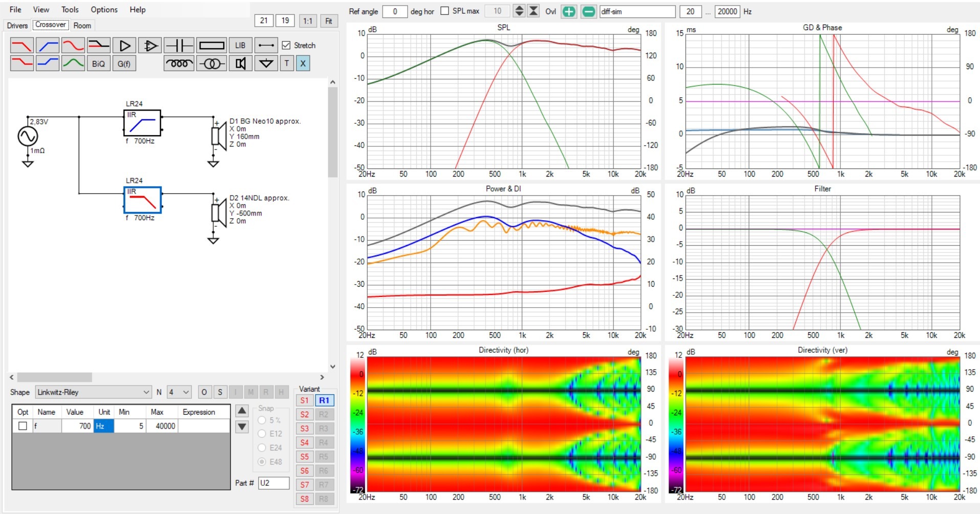Open the N filter order dropdown
This screenshot has width=980, height=514.
179,392
